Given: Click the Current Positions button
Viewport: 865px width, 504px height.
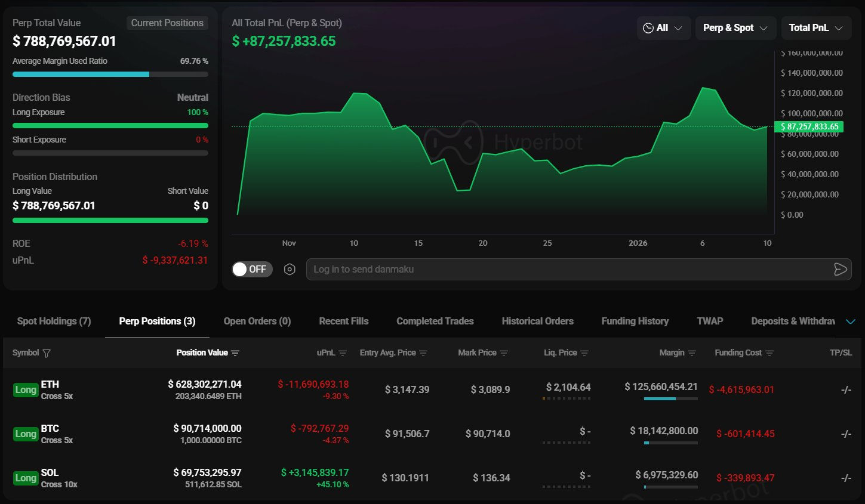Looking at the screenshot, I should pyautogui.click(x=167, y=23).
